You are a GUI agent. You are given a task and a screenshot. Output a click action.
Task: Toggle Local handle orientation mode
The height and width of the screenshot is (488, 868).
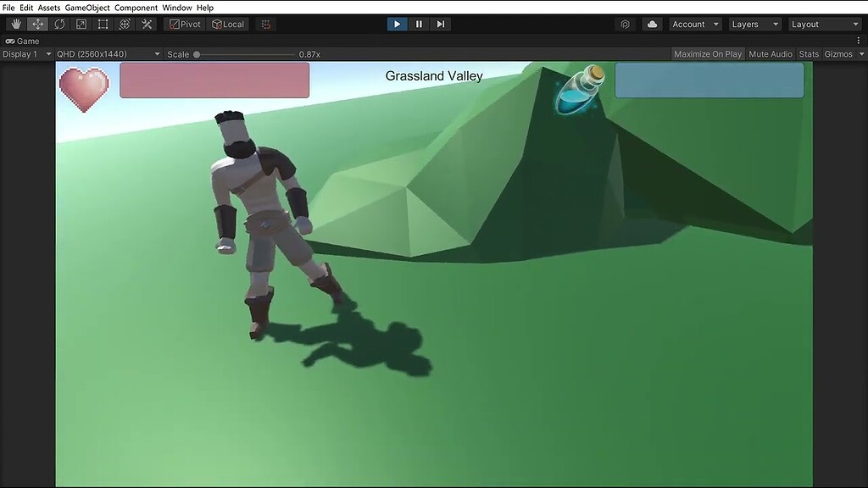pos(228,24)
